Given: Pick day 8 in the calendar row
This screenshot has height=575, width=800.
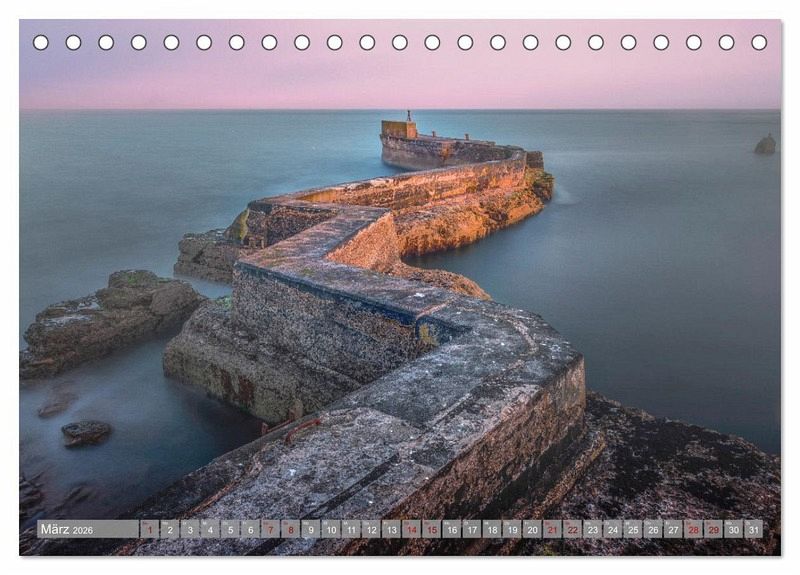Looking at the screenshot, I should [x=290, y=529].
